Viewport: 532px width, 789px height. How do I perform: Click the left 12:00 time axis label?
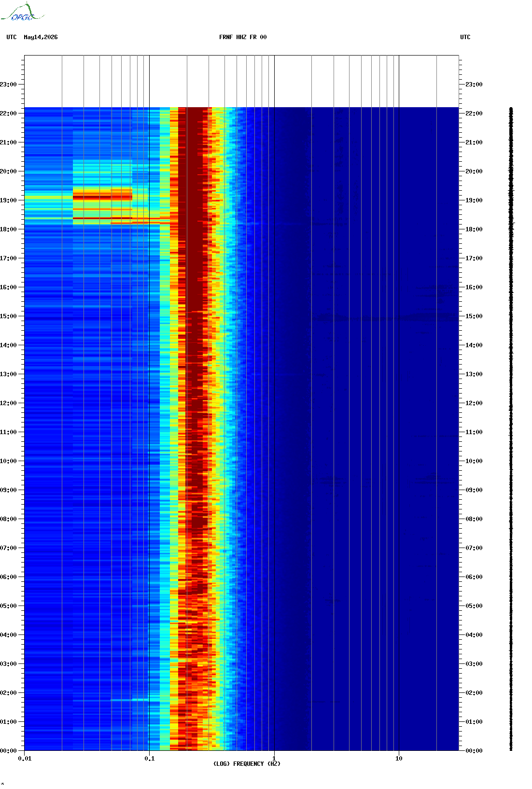[8, 403]
